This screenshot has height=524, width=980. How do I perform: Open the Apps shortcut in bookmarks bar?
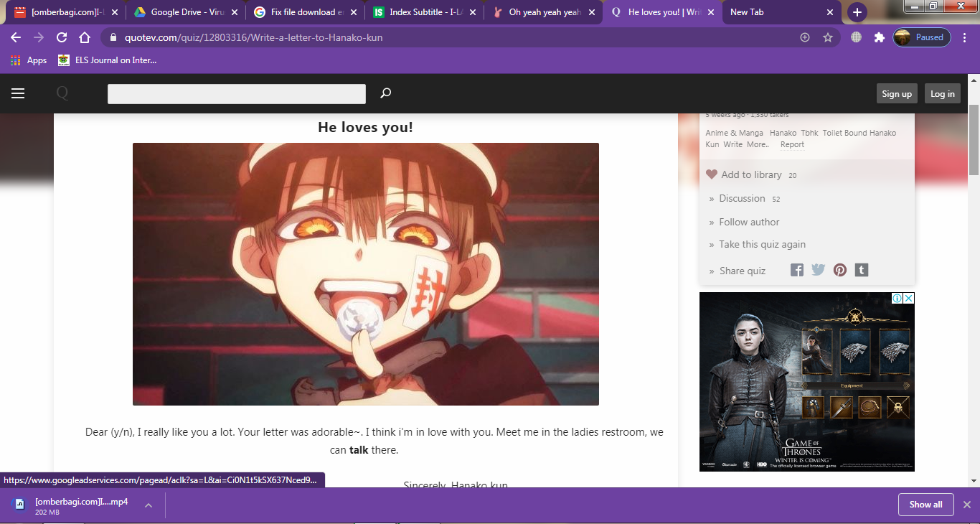29,60
